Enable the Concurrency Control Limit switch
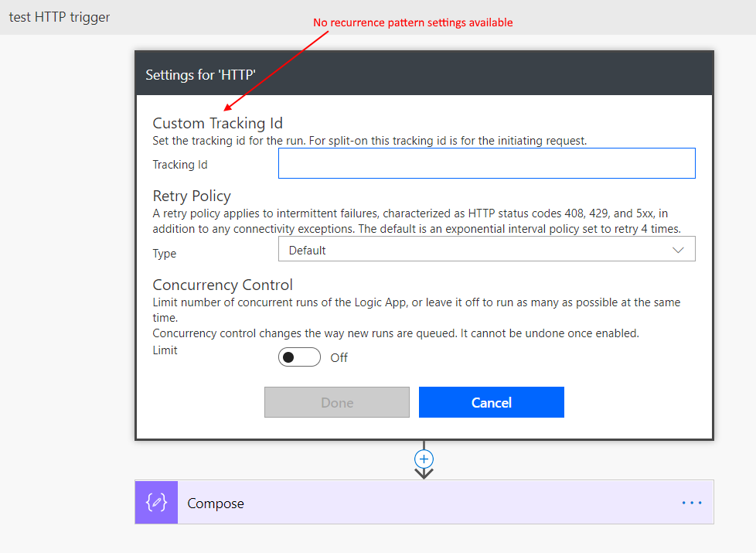 (x=299, y=357)
